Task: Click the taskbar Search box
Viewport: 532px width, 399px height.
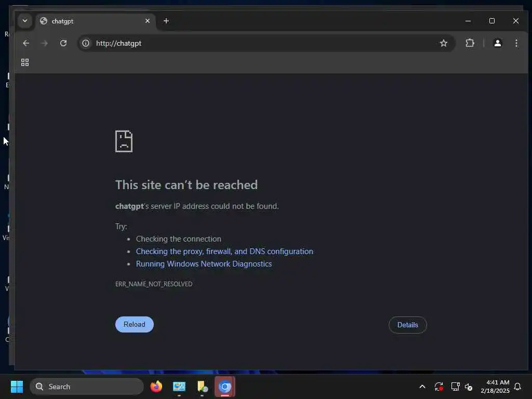Action: 87,387
